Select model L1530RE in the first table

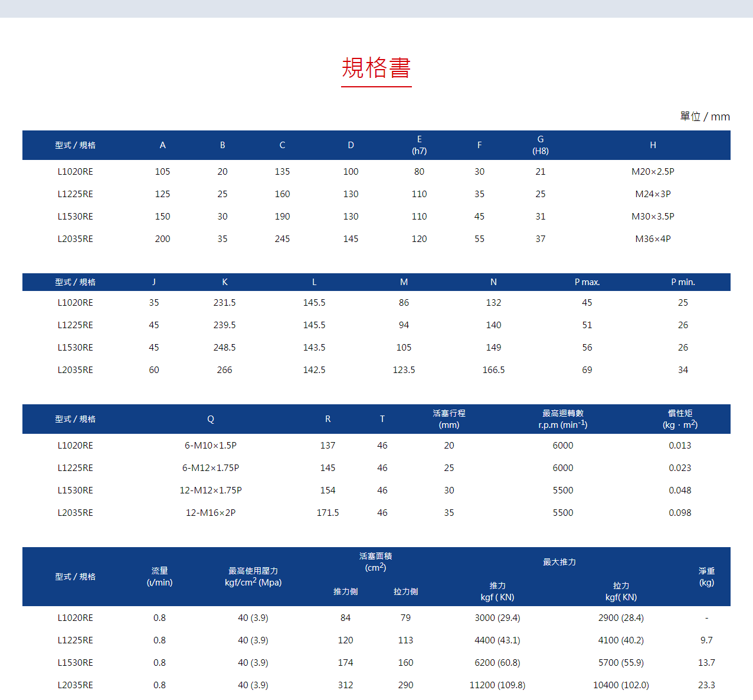pyautogui.click(x=74, y=216)
